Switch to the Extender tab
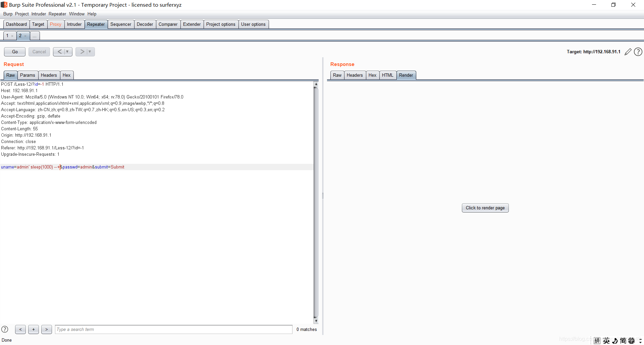 point(192,24)
